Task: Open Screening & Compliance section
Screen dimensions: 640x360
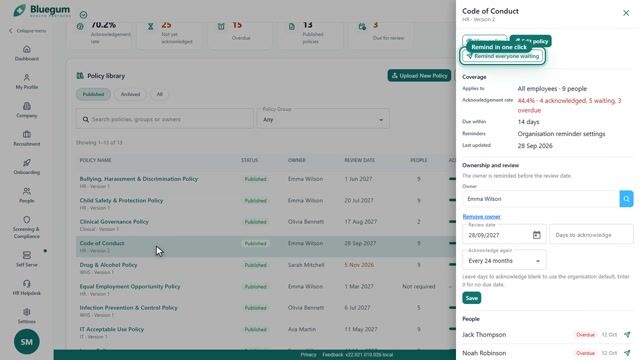Action: [x=27, y=227]
